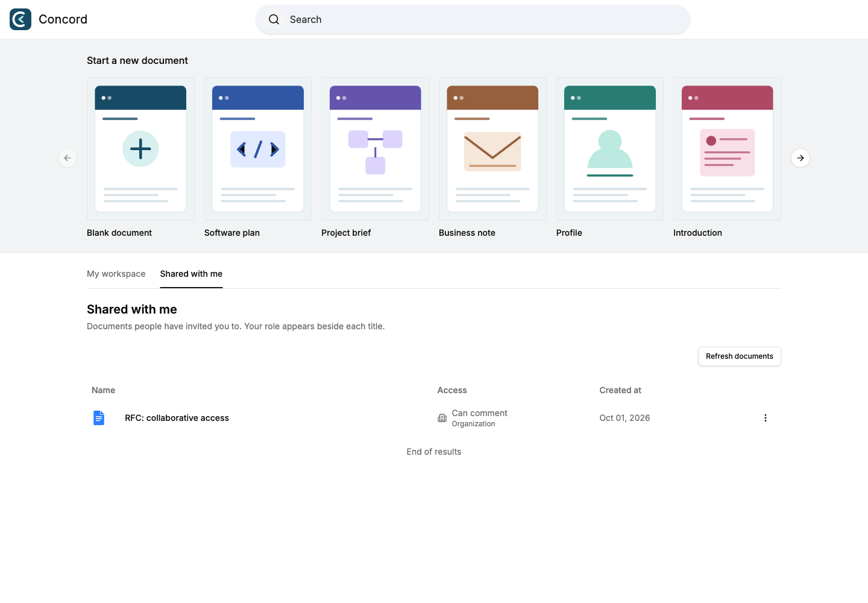The width and height of the screenshot is (868, 603).
Task: Create a Blank document from its thumbnail
Action: point(140,149)
